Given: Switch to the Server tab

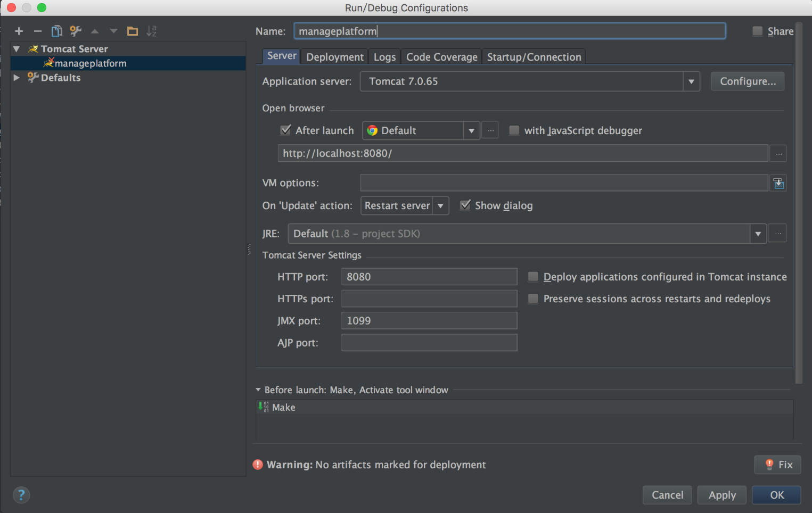Looking at the screenshot, I should point(282,56).
